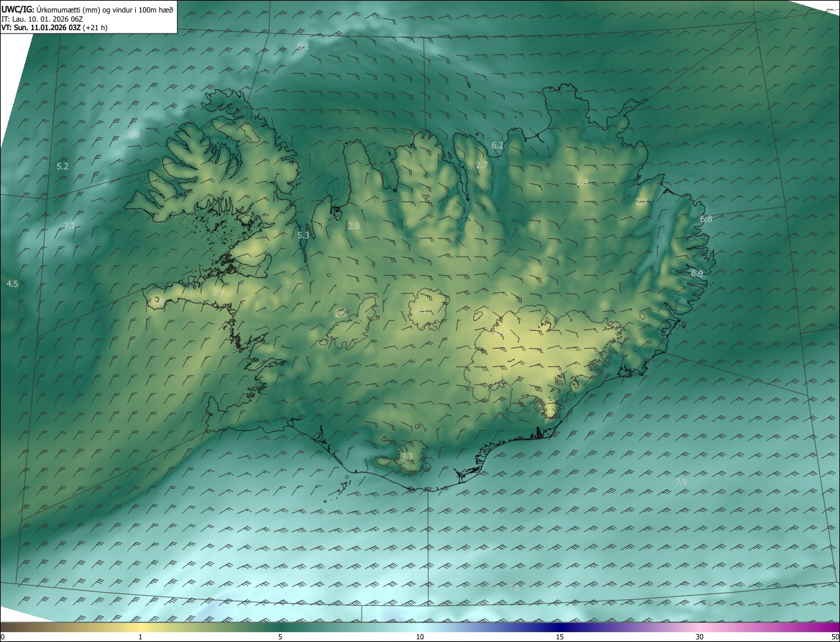Click the 7.8 value on the map
This screenshot has width=840, height=642.
[x=514, y=588]
